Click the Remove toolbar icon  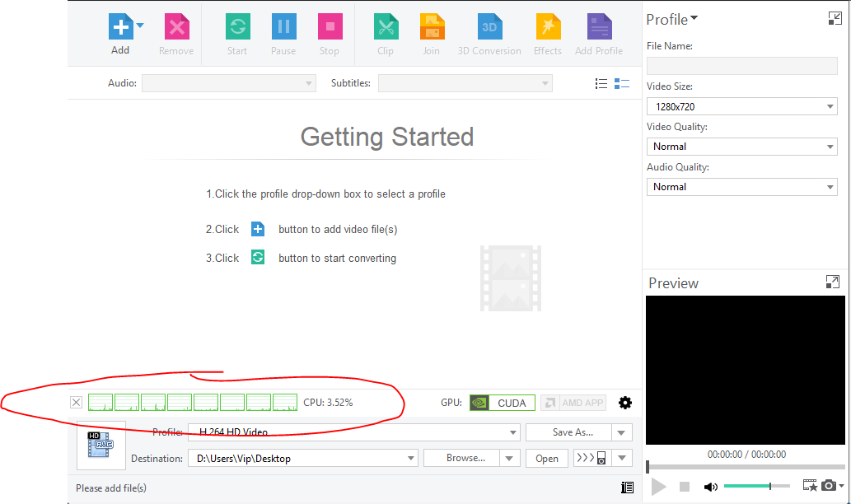tap(176, 26)
